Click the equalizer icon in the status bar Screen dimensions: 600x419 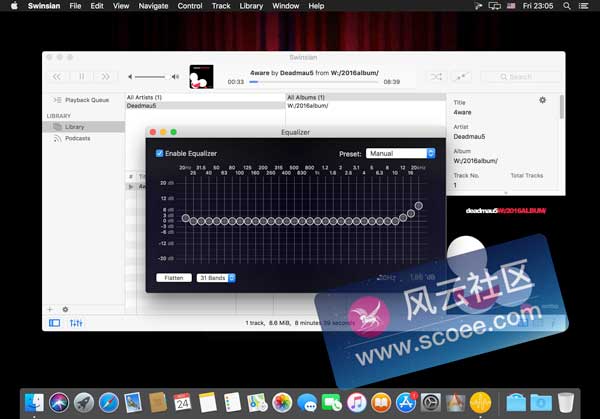[x=76, y=323]
